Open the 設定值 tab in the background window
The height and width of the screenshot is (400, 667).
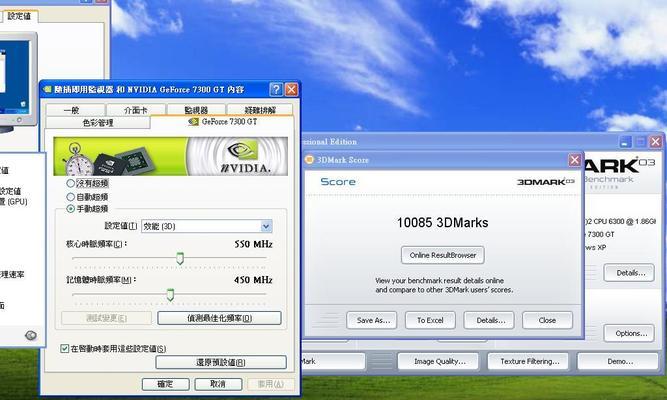pos(19,16)
